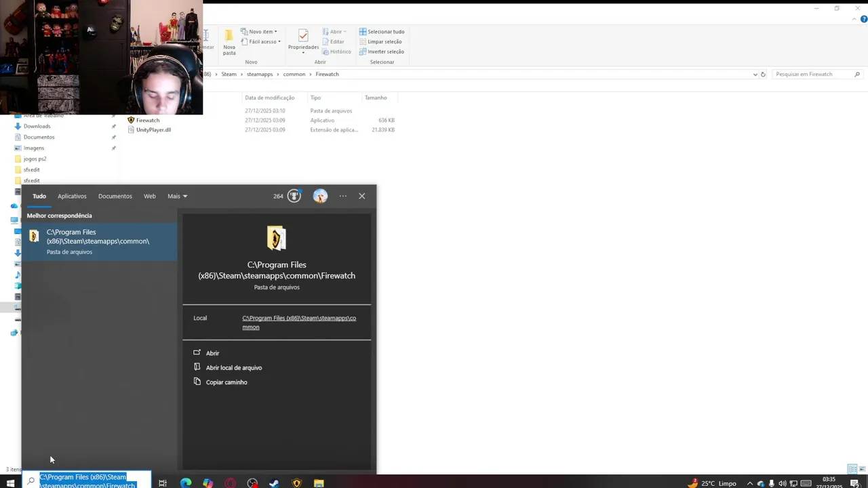Open the network tray icon
This screenshot has height=488, width=868.
tap(793, 483)
